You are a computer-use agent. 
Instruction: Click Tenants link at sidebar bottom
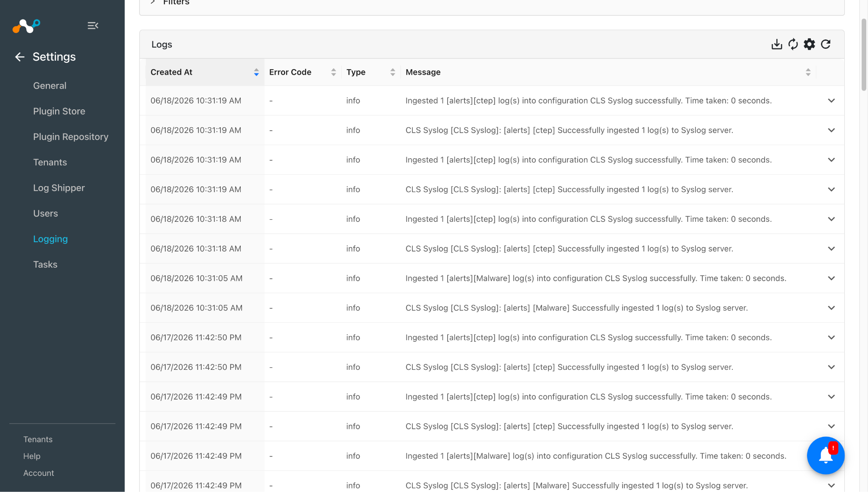tap(38, 439)
